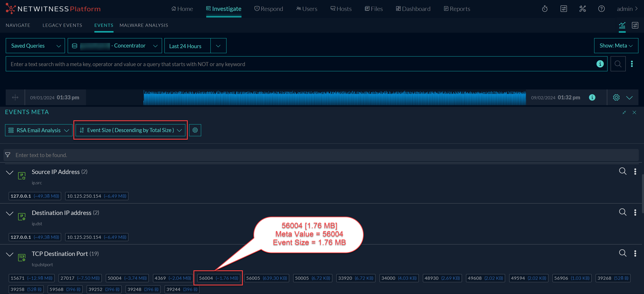
Task: Open the Event Size sort order dropdown
Action: pyautogui.click(x=130, y=130)
